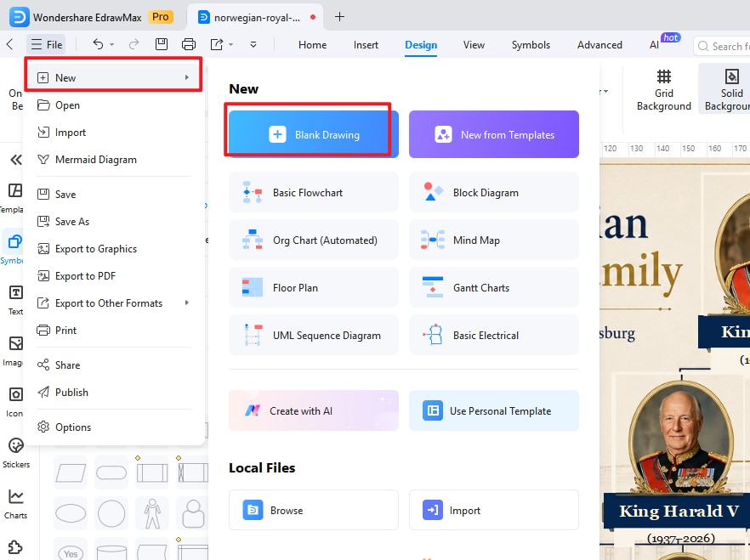Viewport: 750px width, 560px height.
Task: Open the Stickers panel in sidebar
Action: [x=16, y=453]
